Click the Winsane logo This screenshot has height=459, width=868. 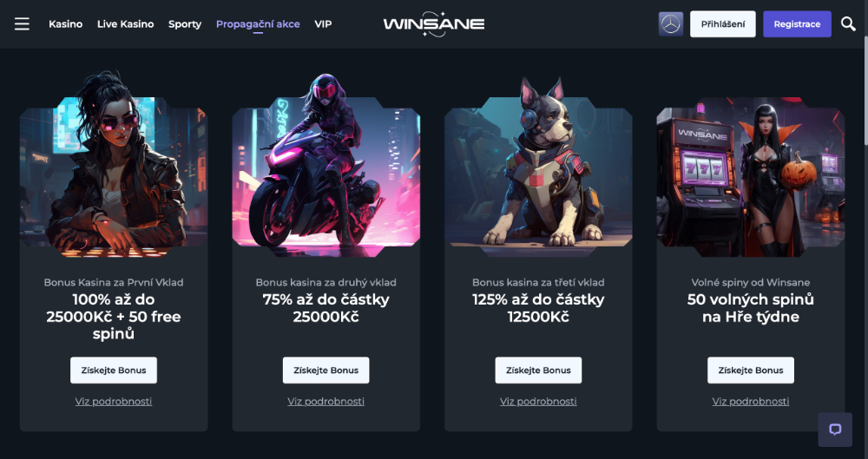(433, 24)
